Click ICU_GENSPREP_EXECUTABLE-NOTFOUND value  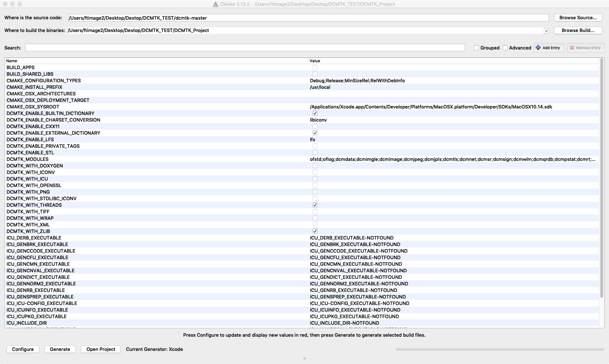[358, 297]
